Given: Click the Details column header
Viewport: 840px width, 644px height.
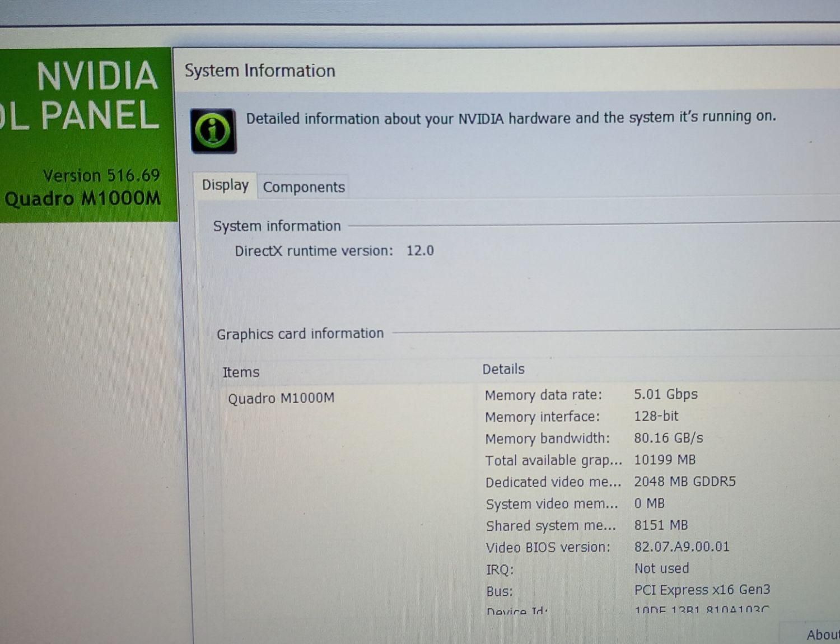Looking at the screenshot, I should (503, 369).
